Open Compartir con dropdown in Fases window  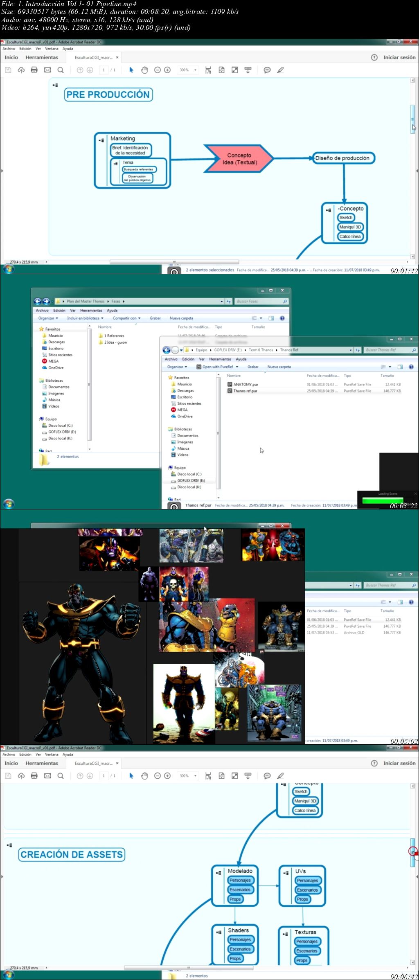[126, 318]
